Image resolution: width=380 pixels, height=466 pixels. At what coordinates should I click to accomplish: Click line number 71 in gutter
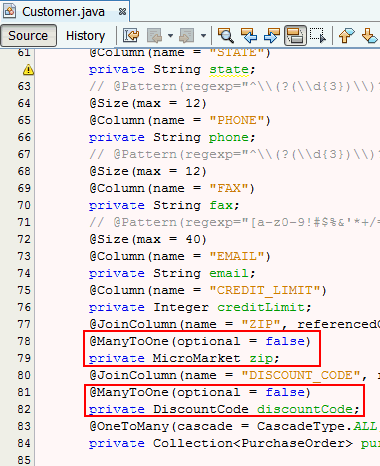coord(24,222)
